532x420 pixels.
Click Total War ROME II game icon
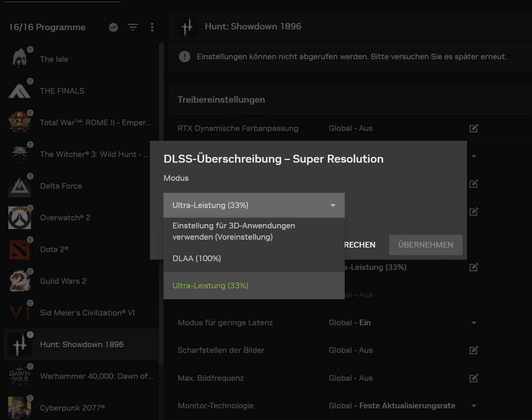(20, 123)
